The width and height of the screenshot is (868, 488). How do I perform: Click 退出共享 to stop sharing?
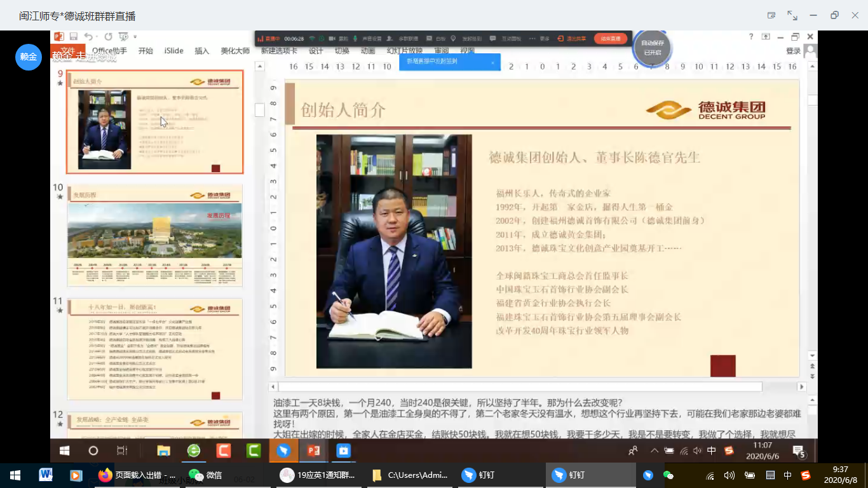(572, 39)
